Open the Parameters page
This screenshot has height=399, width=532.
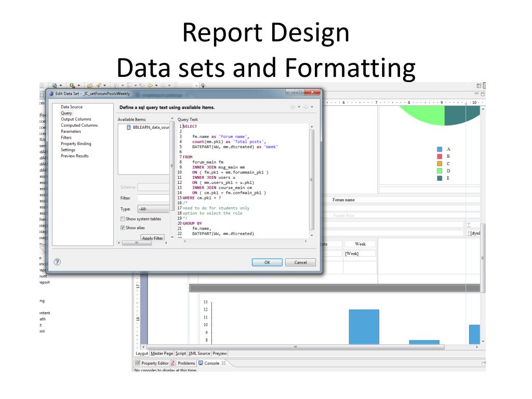tap(71, 131)
